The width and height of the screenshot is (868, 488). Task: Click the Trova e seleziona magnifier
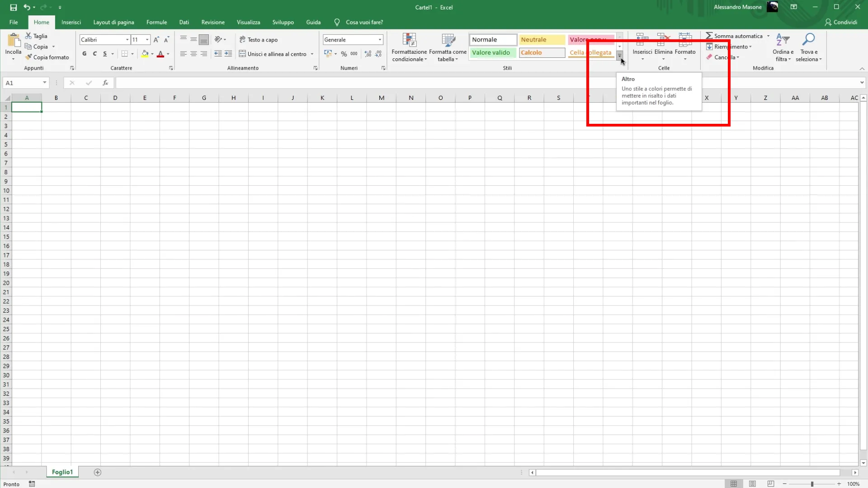[x=808, y=40]
